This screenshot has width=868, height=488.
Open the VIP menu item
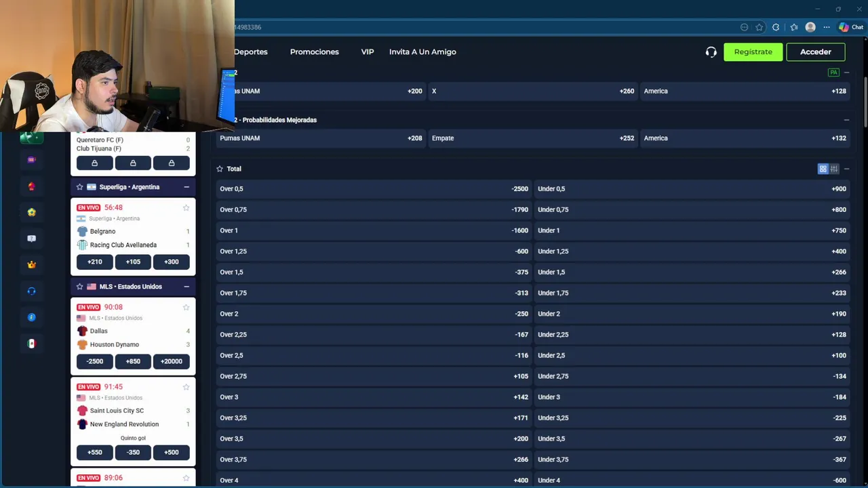368,52
